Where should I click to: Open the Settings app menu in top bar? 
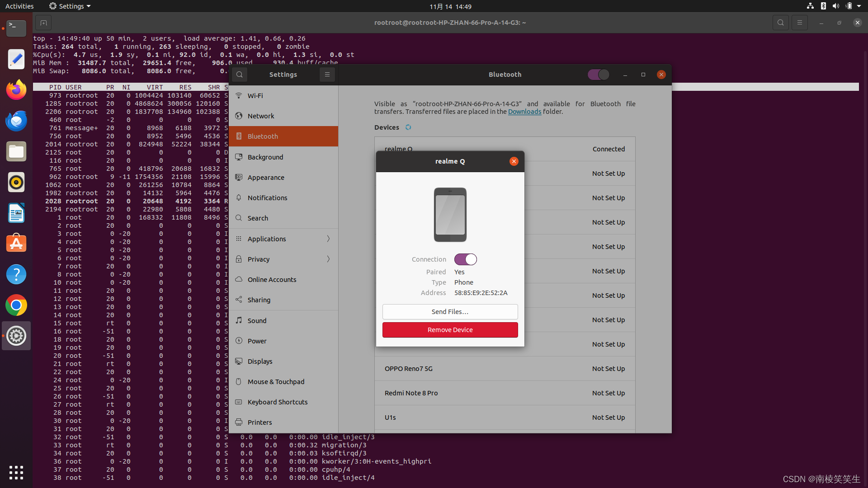70,6
